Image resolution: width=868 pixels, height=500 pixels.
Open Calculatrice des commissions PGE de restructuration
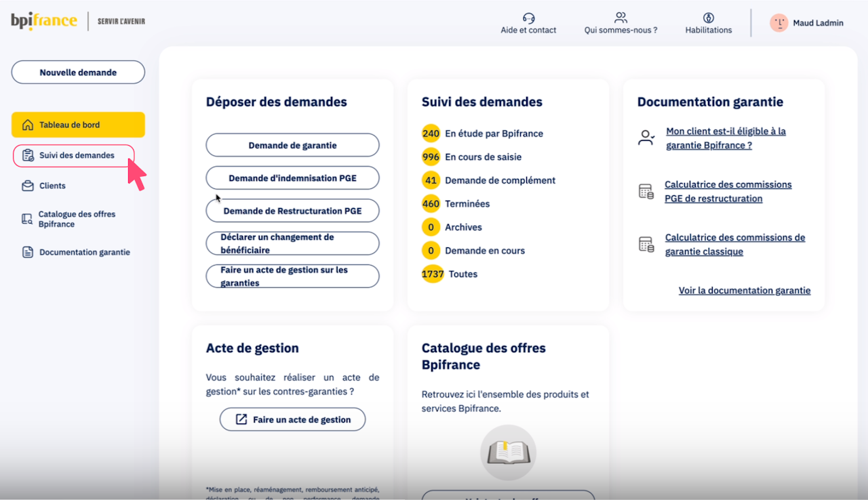[728, 192]
